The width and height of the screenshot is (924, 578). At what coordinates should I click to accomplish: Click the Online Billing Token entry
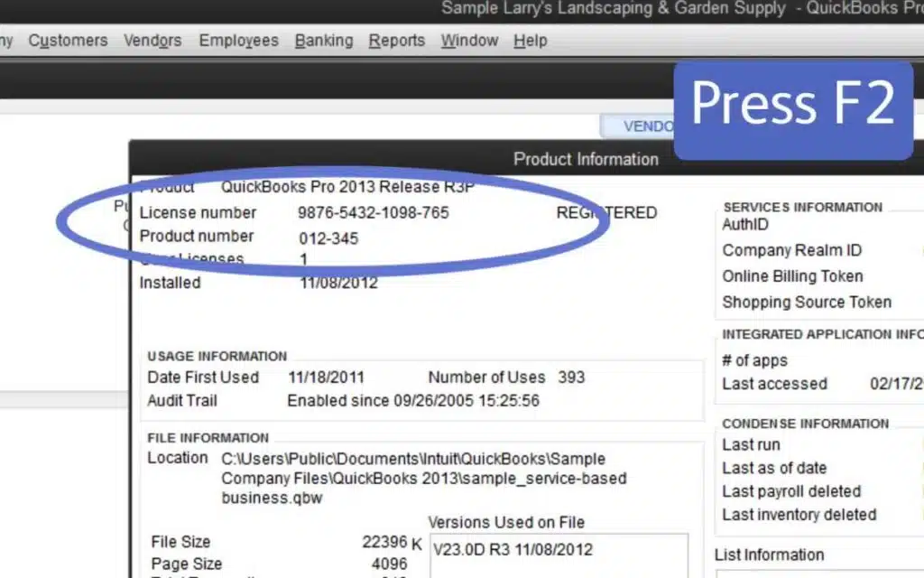(x=792, y=276)
